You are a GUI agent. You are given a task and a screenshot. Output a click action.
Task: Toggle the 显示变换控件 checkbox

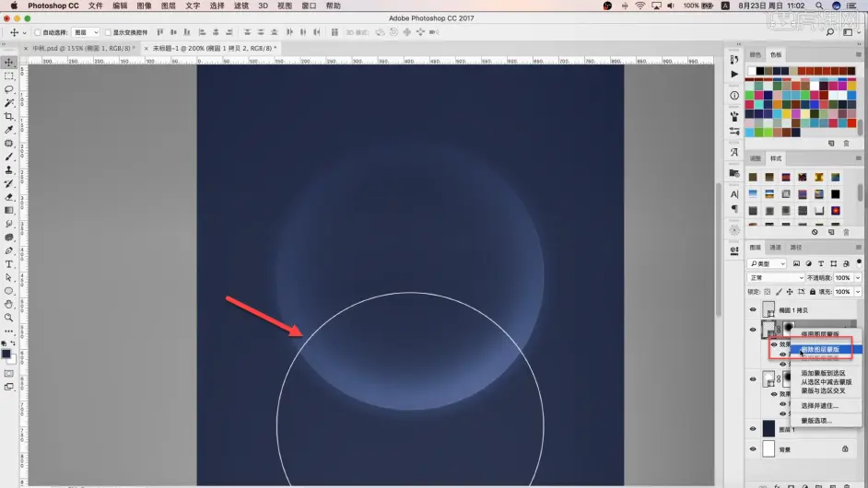point(109,32)
